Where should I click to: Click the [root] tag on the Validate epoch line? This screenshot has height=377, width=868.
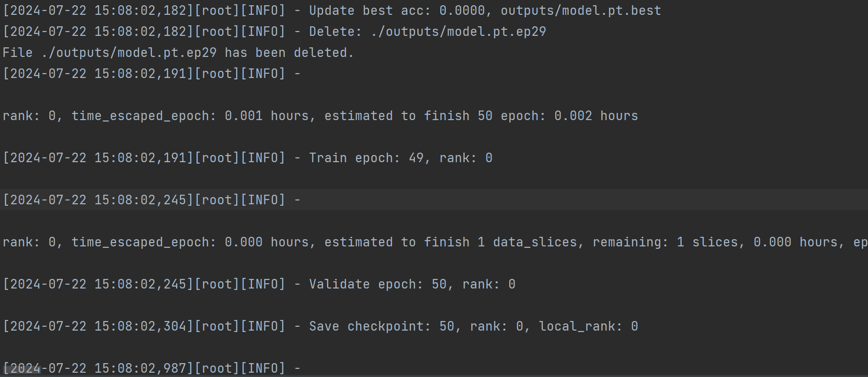click(217, 284)
